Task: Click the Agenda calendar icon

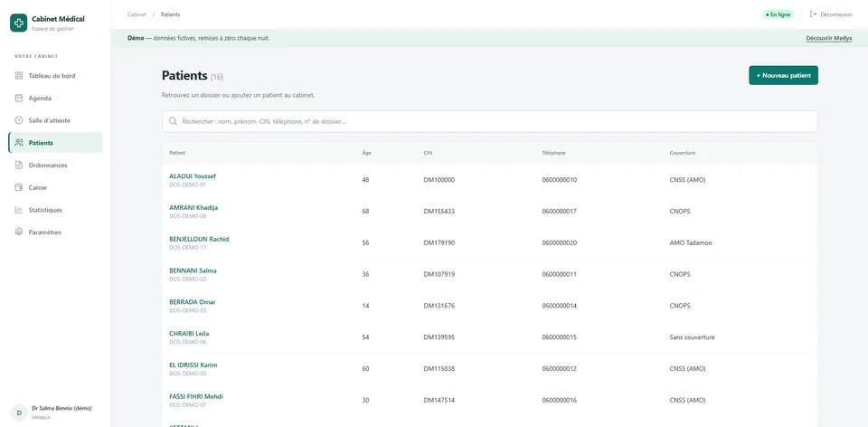Action: click(x=19, y=98)
